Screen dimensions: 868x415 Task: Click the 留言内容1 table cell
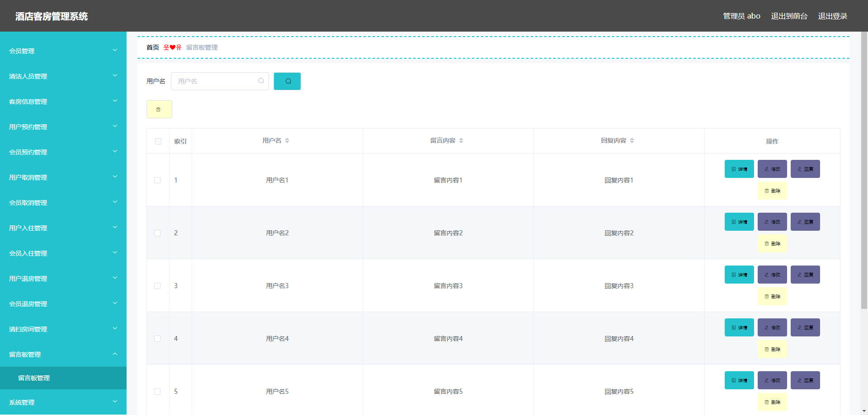448,180
